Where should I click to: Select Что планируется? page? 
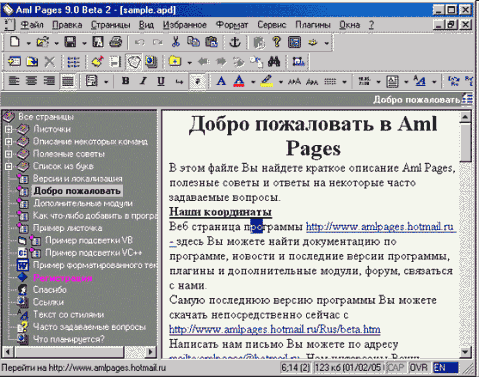coord(68,339)
